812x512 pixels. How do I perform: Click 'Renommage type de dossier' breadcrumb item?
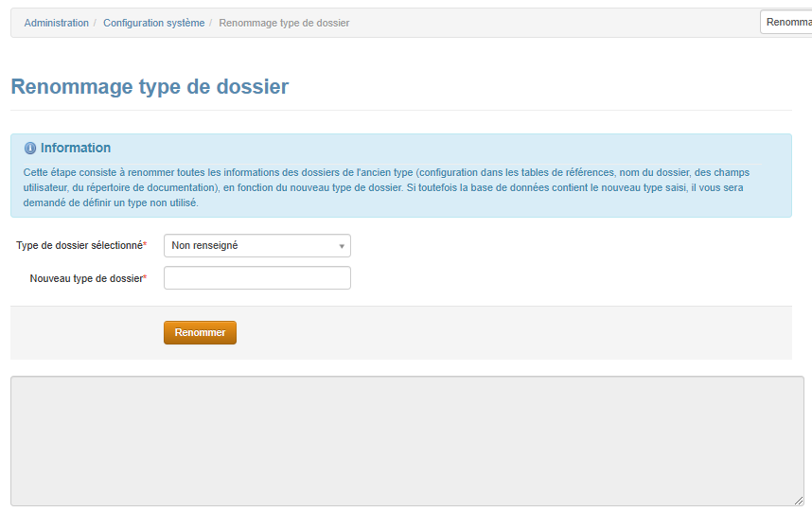pyautogui.click(x=284, y=23)
